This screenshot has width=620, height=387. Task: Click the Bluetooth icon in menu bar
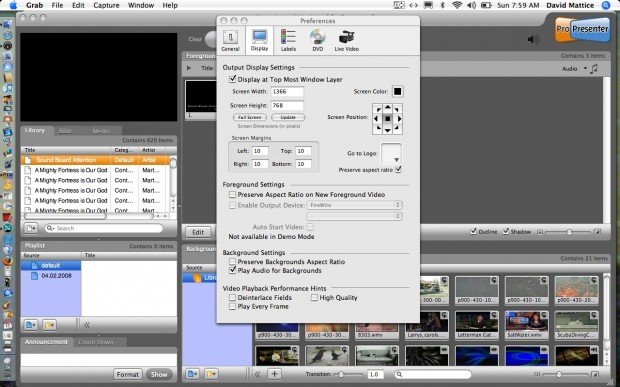pos(442,5)
